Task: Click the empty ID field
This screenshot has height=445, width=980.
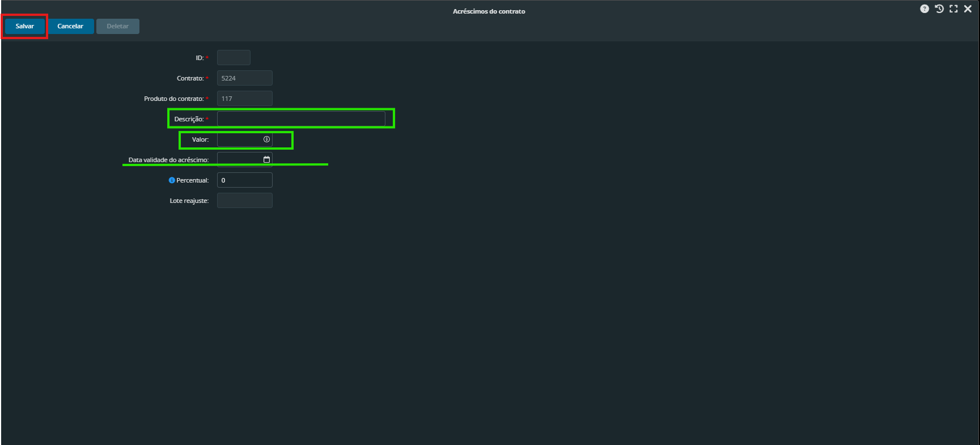Action: click(x=234, y=58)
